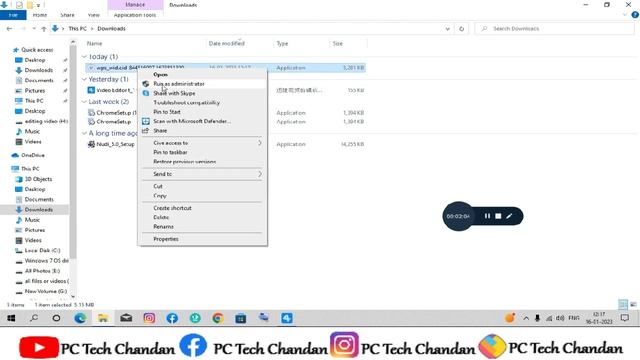The width and height of the screenshot is (640, 360).
Task: Choose Rename in the context menu
Action: pyautogui.click(x=163, y=227)
